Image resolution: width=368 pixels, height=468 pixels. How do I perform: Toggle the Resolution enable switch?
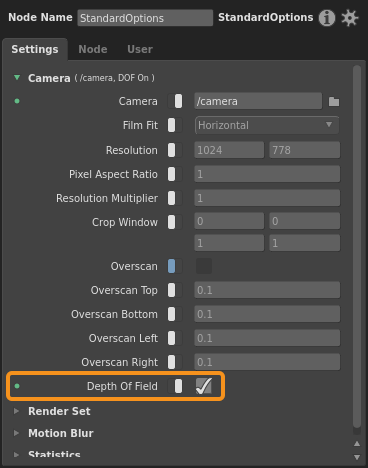pyautogui.click(x=175, y=150)
